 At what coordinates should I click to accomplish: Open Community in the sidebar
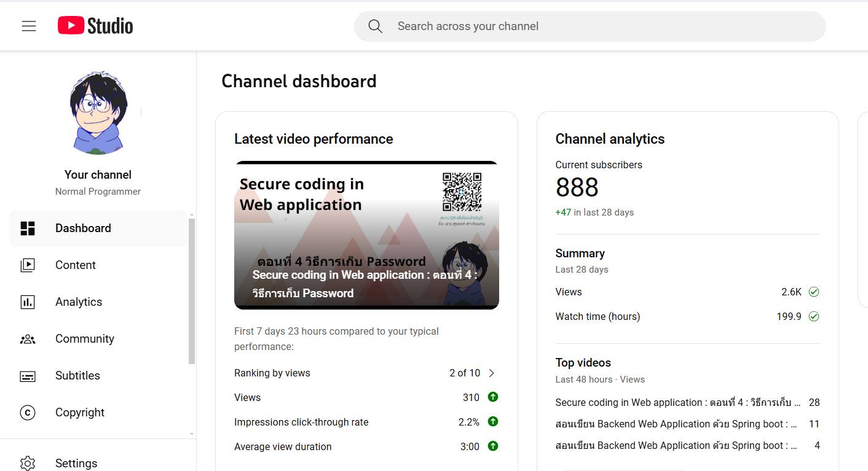pos(98,339)
